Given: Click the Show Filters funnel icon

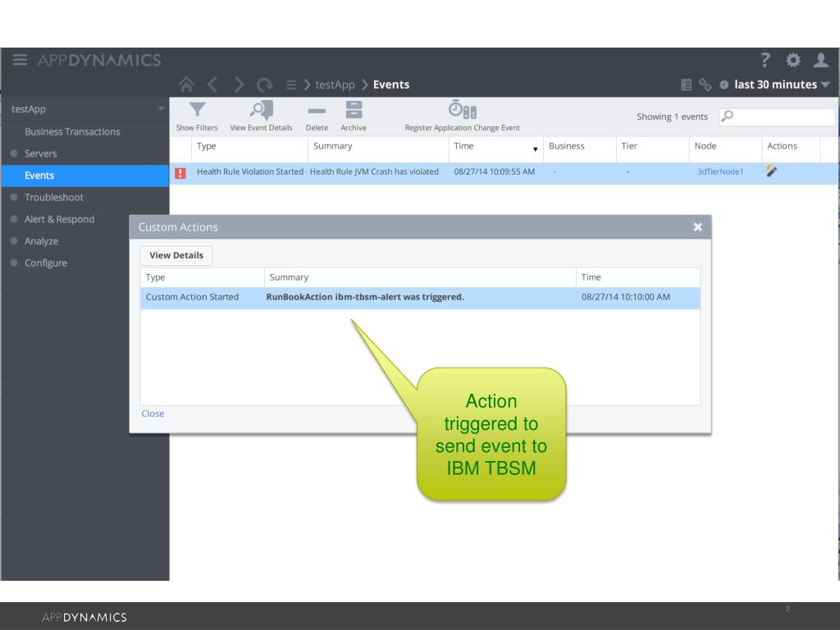Looking at the screenshot, I should [197, 109].
